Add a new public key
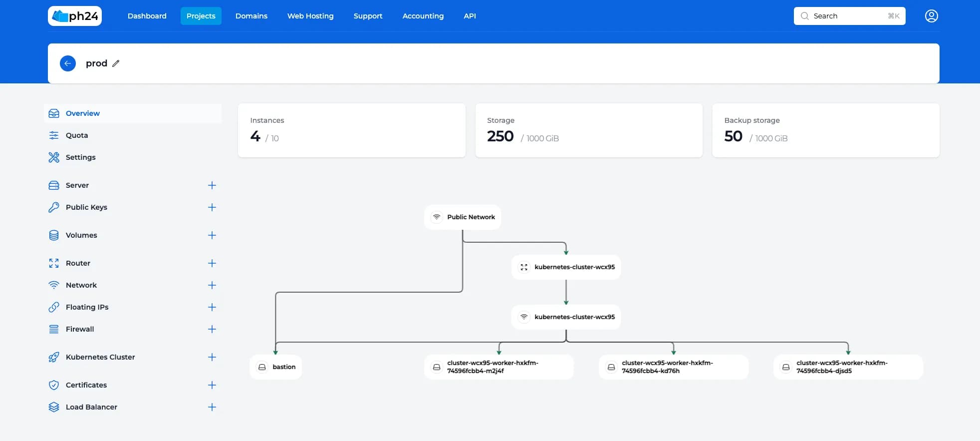 pyautogui.click(x=212, y=207)
